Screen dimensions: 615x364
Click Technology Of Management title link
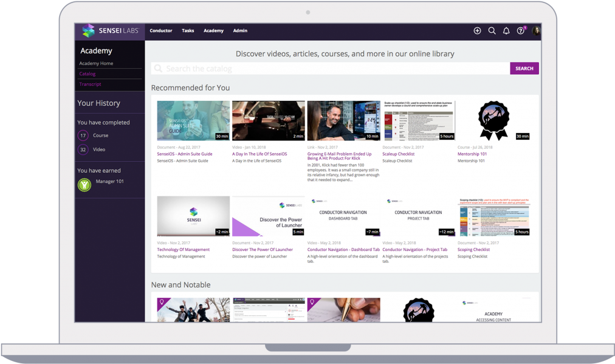(x=184, y=250)
